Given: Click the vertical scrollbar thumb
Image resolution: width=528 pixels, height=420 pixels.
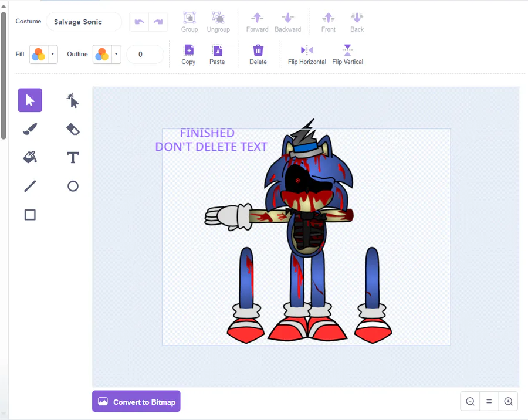Looking at the screenshot, I should (4, 76).
